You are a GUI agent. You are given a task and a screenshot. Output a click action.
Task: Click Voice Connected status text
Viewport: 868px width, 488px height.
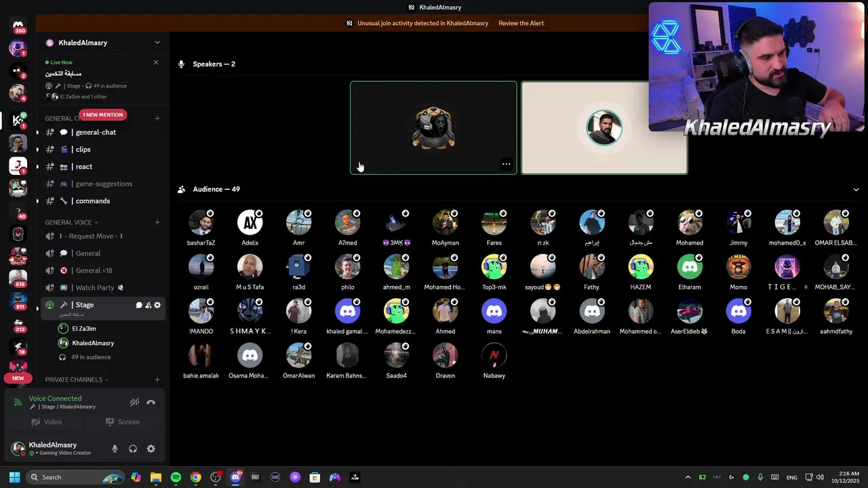pyautogui.click(x=55, y=399)
